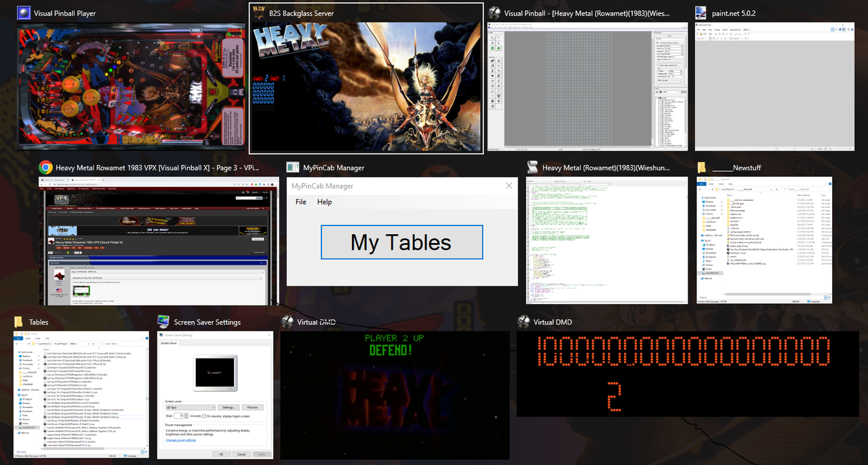Click the 'MyPinCab Manager' switcher title text
Image resolution: width=868 pixels, height=465 pixels.
pos(334,168)
